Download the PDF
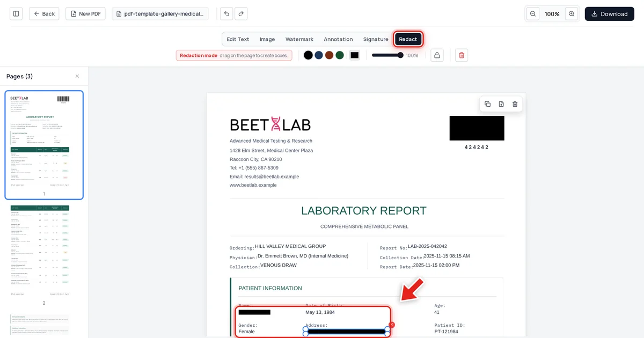 [x=609, y=14]
